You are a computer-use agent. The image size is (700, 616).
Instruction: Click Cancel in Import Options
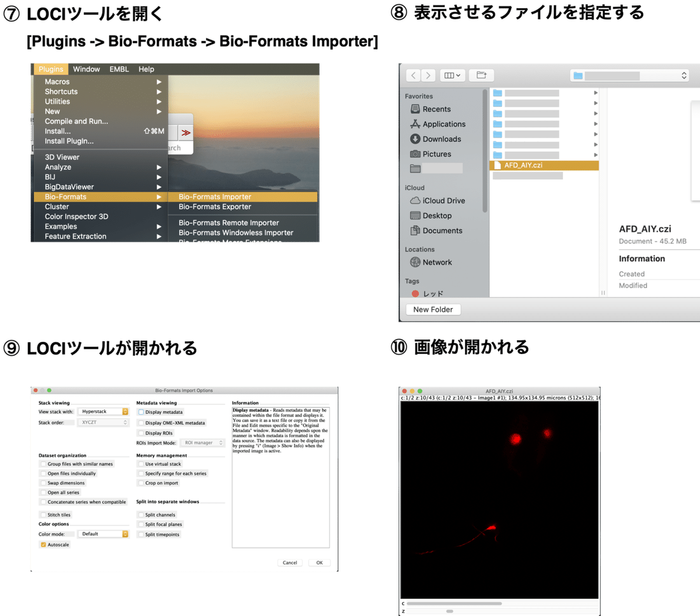tap(290, 563)
